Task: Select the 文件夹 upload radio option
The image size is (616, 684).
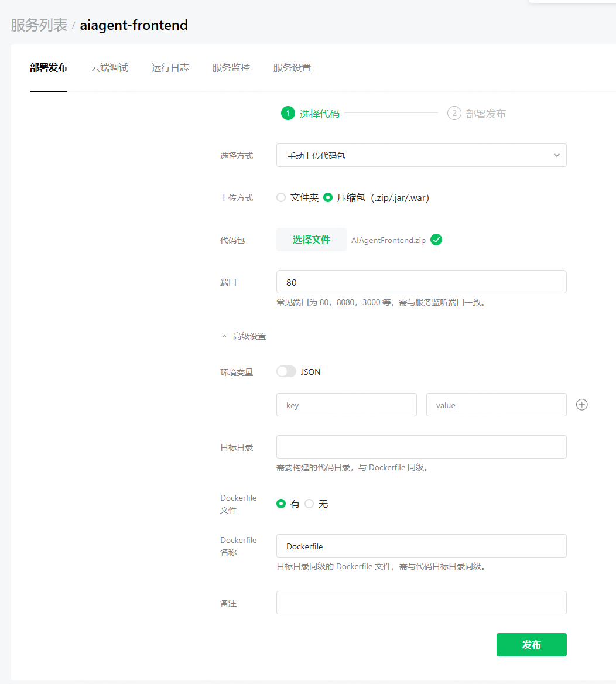Action: 281,198
